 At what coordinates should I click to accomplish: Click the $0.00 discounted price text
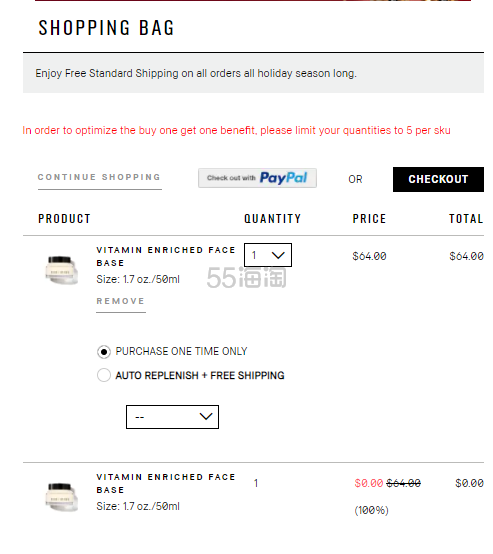click(x=369, y=483)
